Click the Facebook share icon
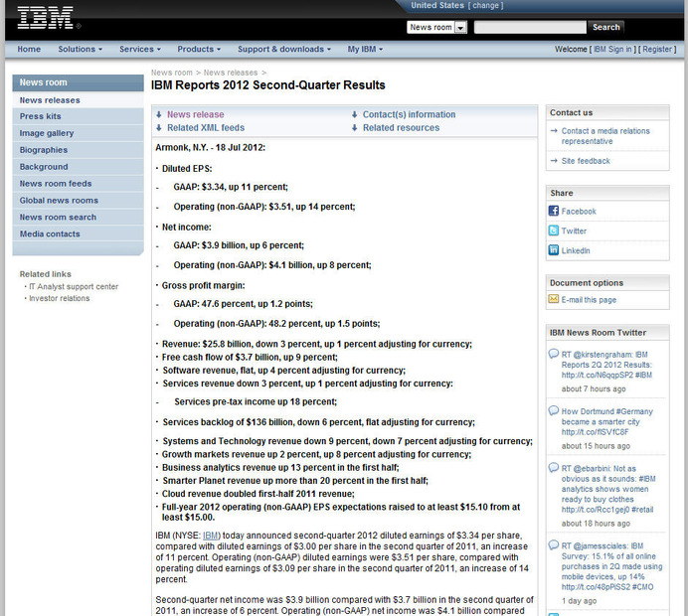The height and width of the screenshot is (616, 688). click(x=554, y=211)
